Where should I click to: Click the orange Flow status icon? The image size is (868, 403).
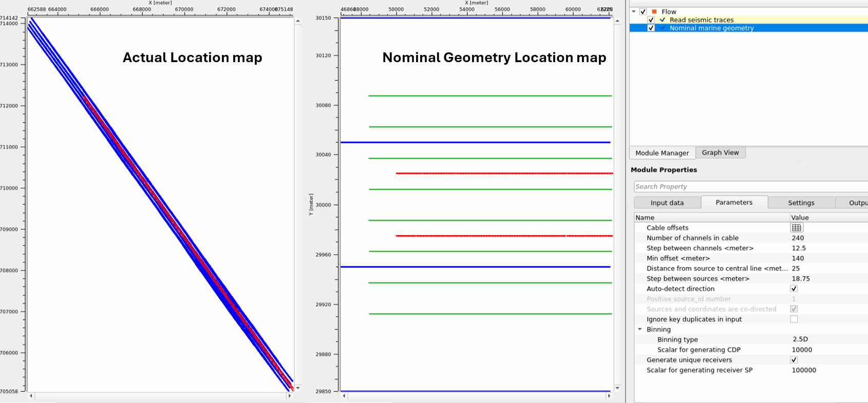654,11
